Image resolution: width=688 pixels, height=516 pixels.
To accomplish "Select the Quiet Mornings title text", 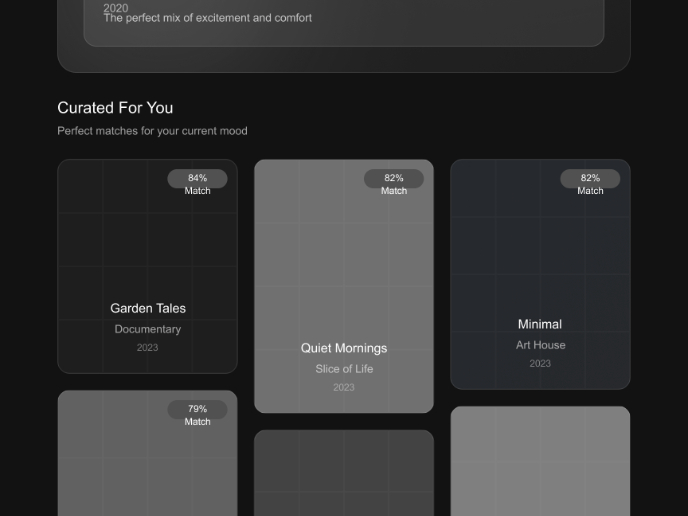I will pos(344,348).
